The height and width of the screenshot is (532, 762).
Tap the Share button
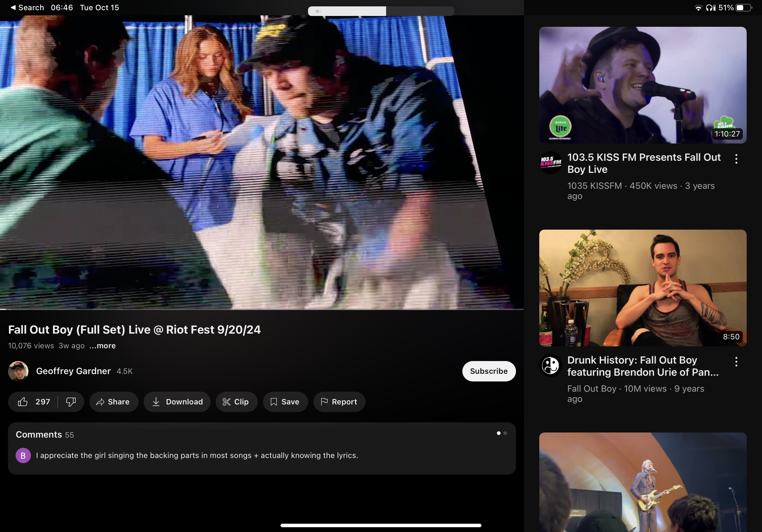coord(113,402)
